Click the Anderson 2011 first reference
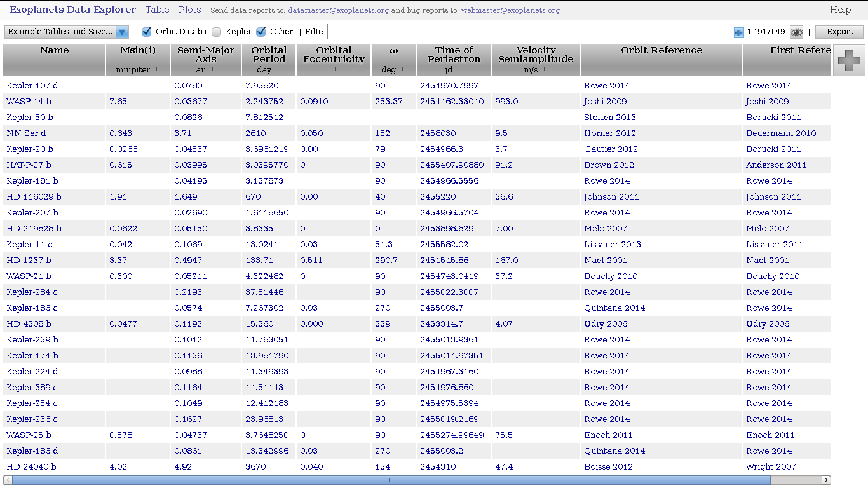This screenshot has height=488, width=868. click(x=776, y=165)
